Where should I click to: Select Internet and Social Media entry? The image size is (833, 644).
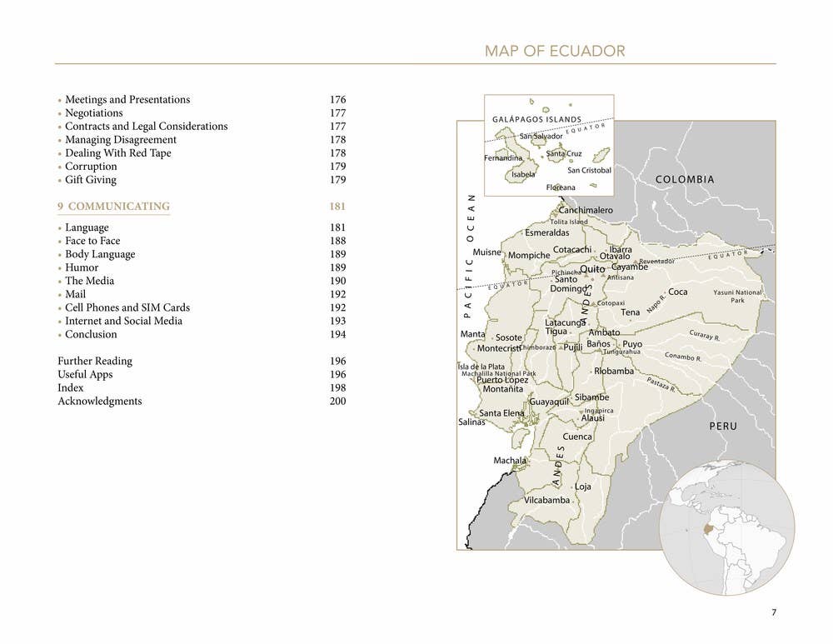pyautogui.click(x=202, y=321)
